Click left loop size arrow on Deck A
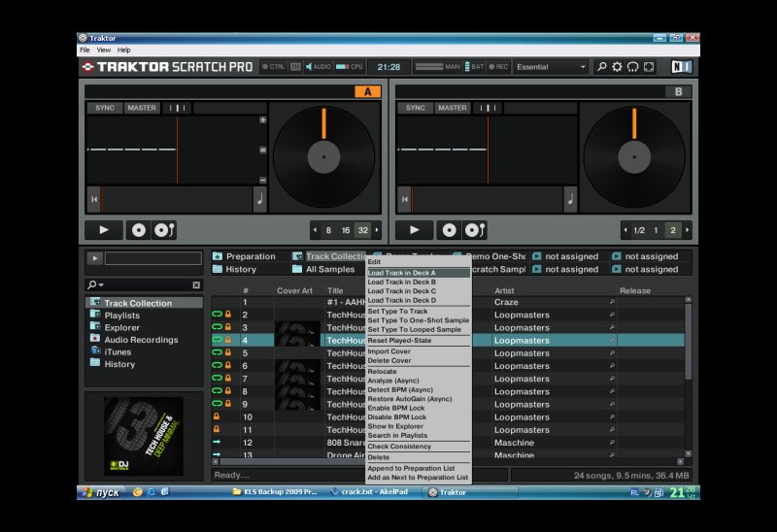 click(x=315, y=230)
